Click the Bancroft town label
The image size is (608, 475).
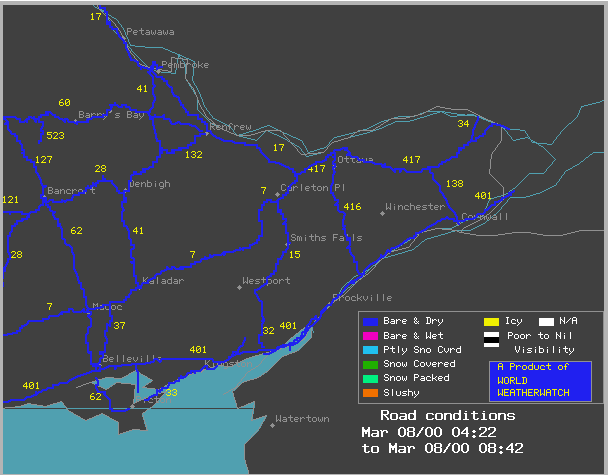click(71, 190)
